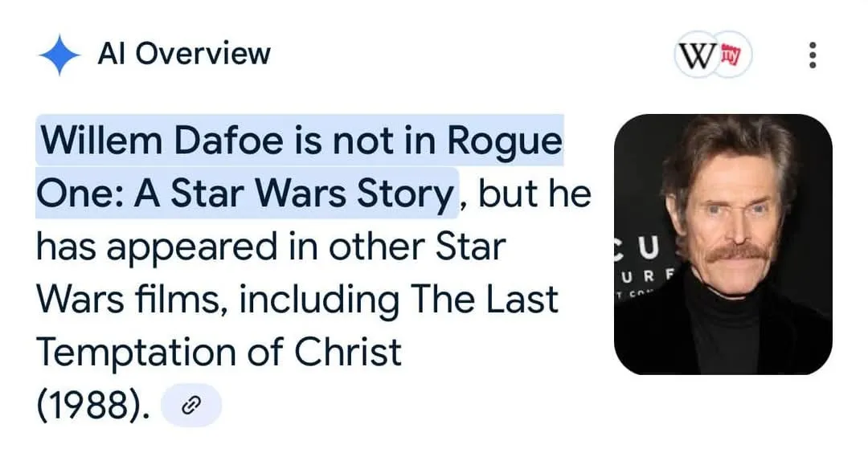Image resolution: width=868 pixels, height=469 pixels.
Task: Click the words 'Wars films, including'
Action: (217, 300)
